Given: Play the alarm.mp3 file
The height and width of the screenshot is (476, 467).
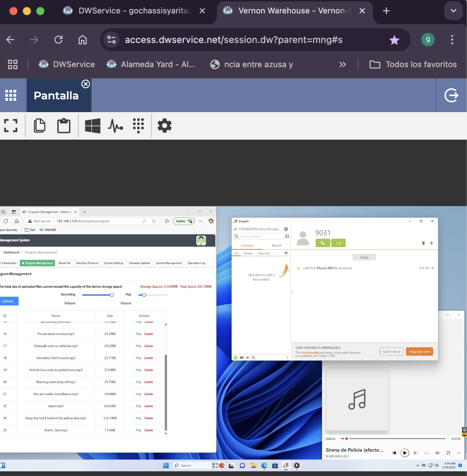Looking at the screenshot, I should click(x=138, y=406).
